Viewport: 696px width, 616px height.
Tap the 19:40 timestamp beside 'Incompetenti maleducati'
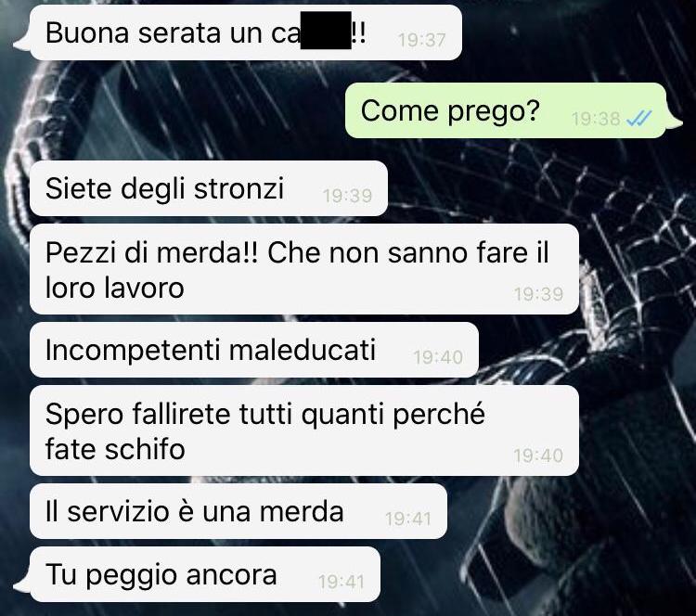pos(438,357)
